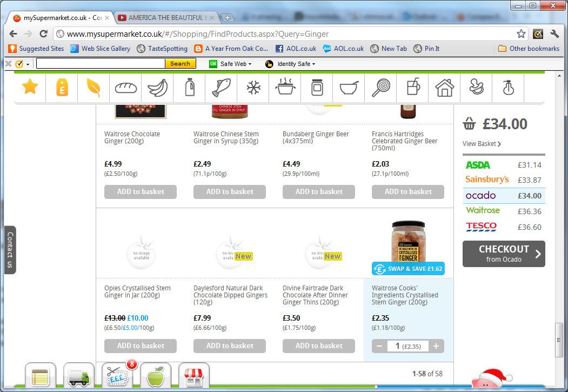Checkout from Ocado
Viewport: 568px width, 392px height.
pyautogui.click(x=504, y=254)
